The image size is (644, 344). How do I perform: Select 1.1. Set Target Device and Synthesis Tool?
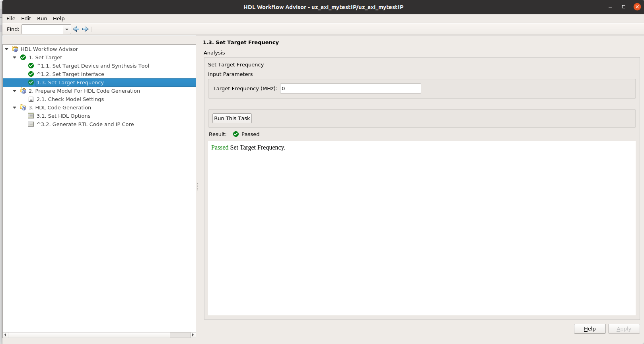pyautogui.click(x=93, y=66)
